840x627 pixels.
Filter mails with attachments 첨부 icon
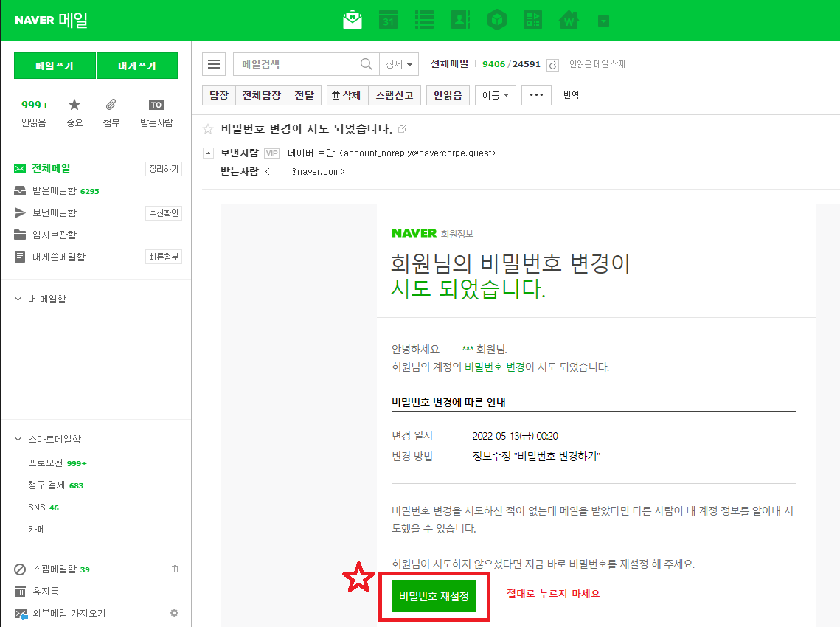pos(111,113)
